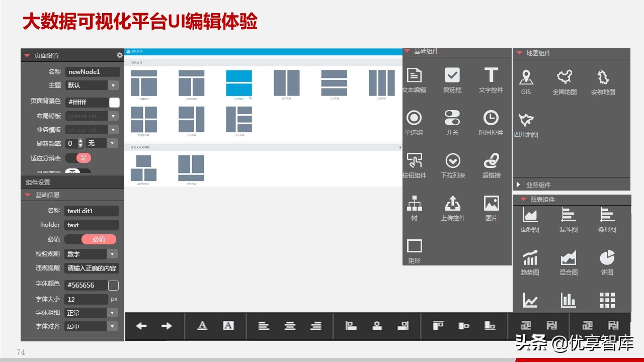
Task: Choose the 全国地图 national map component
Action: (x=565, y=82)
